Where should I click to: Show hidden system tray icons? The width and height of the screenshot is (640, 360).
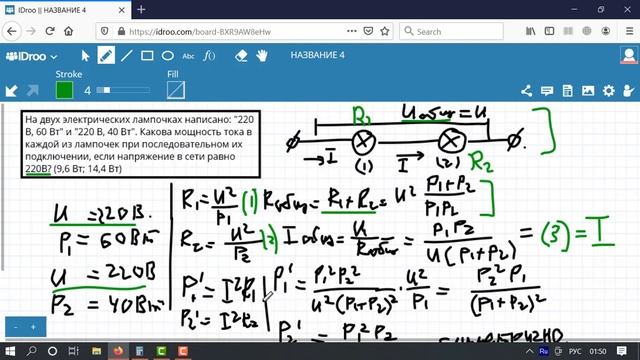(x=529, y=351)
